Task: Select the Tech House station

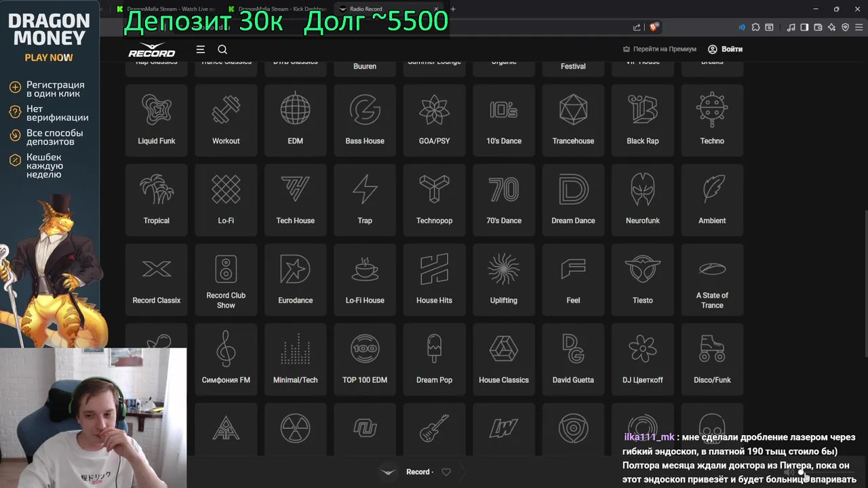Action: coord(296,200)
